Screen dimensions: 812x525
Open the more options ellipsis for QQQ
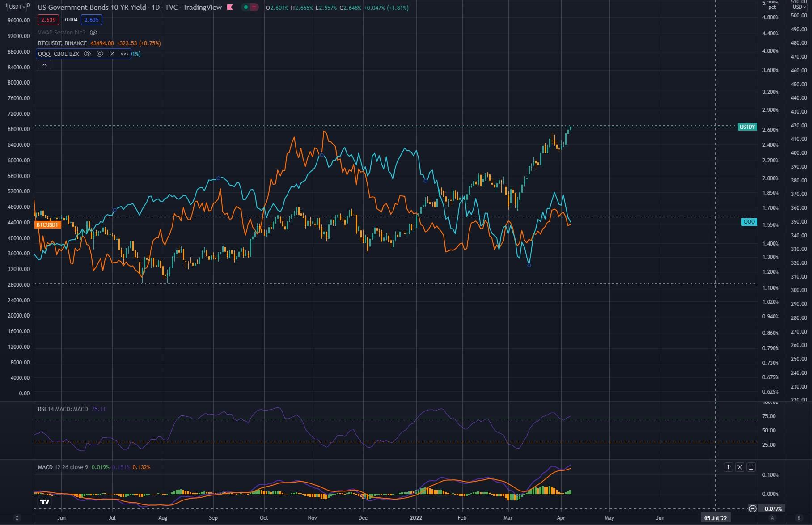coord(124,54)
